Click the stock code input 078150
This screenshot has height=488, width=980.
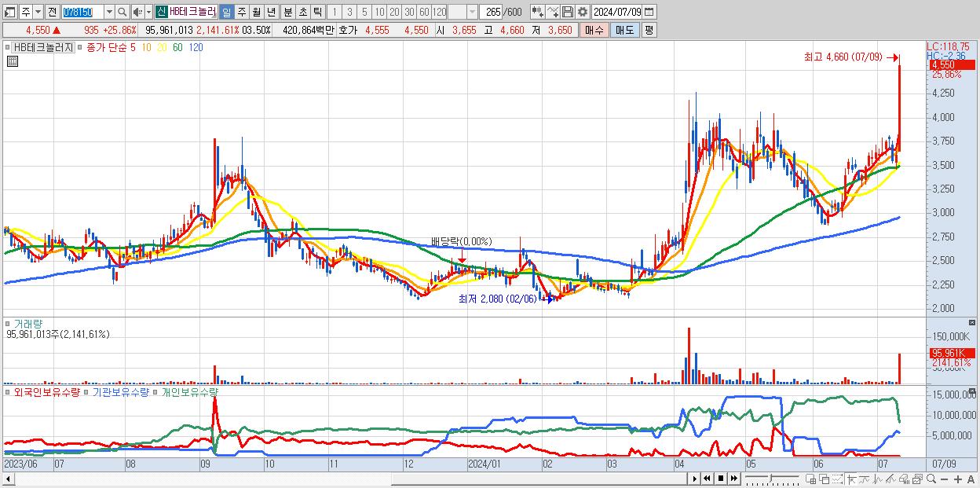click(x=82, y=12)
